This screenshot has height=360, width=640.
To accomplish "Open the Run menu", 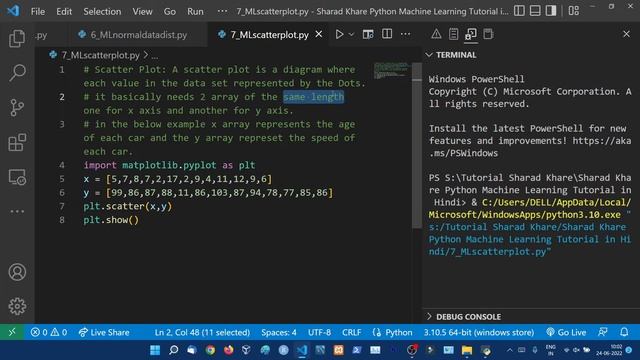I will pos(195,11).
